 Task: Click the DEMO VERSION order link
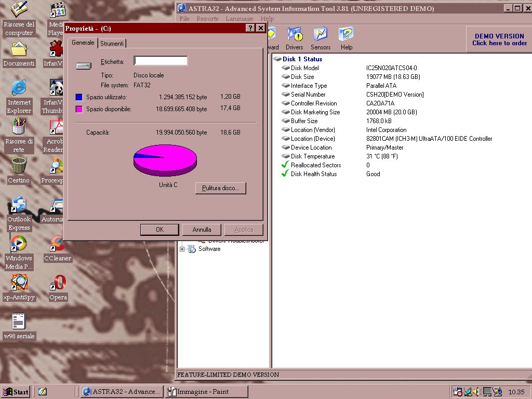pyautogui.click(x=499, y=39)
